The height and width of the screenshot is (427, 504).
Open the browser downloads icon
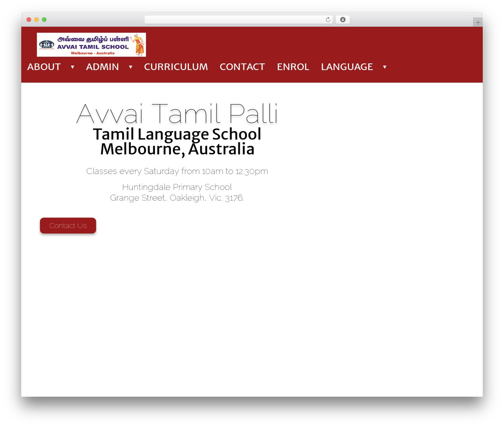[x=343, y=20]
